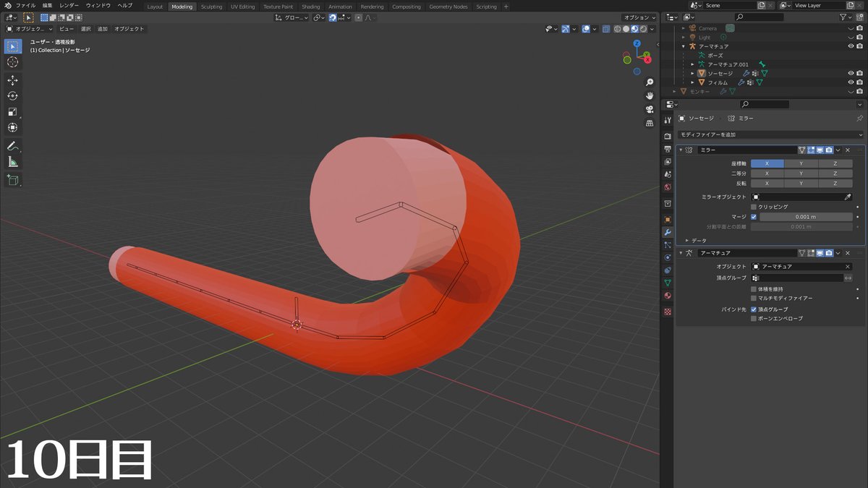The width and height of the screenshot is (868, 488).
Task: Open the Render properties tab
Action: point(668,136)
